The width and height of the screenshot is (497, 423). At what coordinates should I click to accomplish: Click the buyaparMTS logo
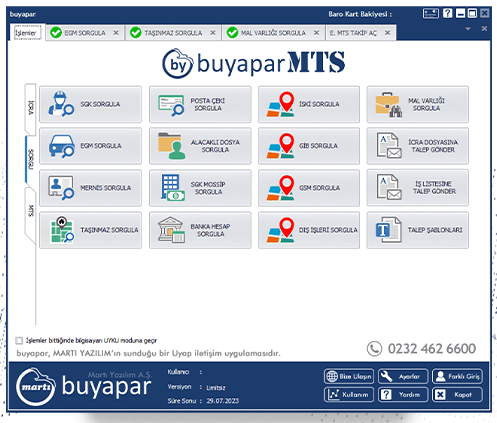(x=254, y=63)
